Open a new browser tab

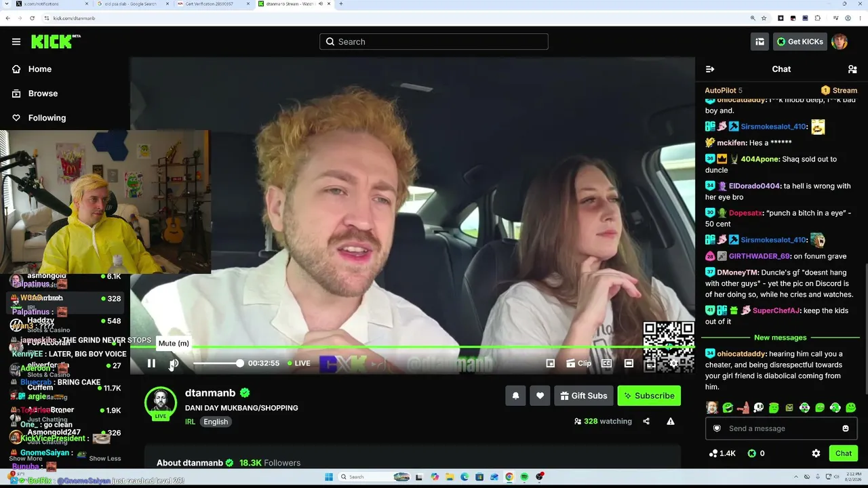click(340, 4)
